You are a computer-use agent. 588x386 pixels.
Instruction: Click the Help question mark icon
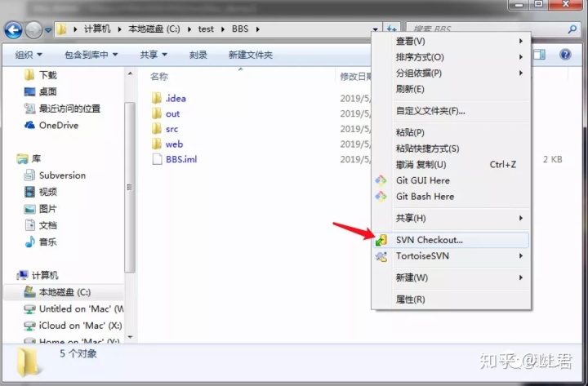pos(565,55)
